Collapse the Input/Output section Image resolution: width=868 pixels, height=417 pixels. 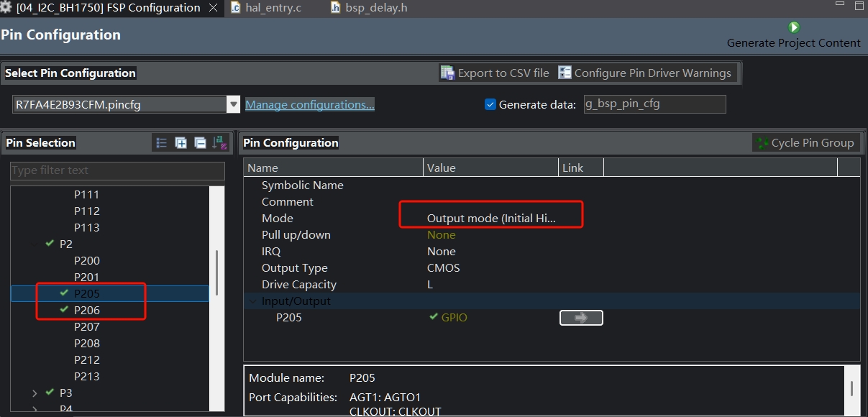(x=252, y=301)
